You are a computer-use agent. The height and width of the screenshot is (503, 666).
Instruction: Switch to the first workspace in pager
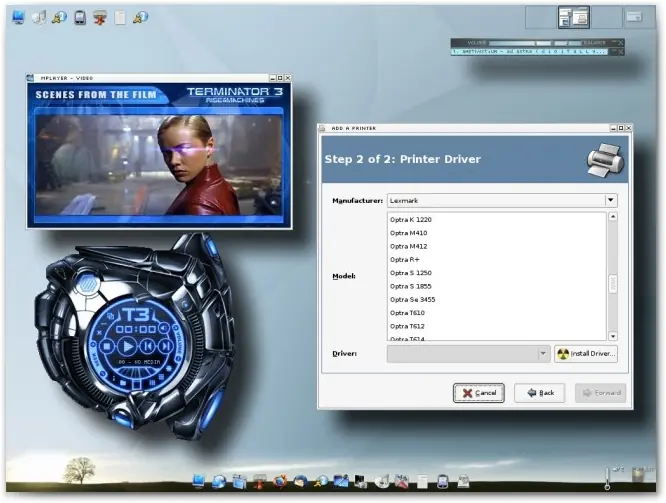pos(541,17)
